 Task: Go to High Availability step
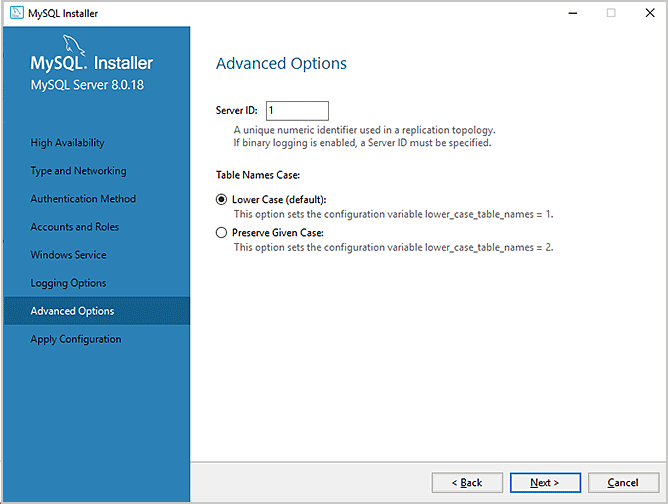67,143
